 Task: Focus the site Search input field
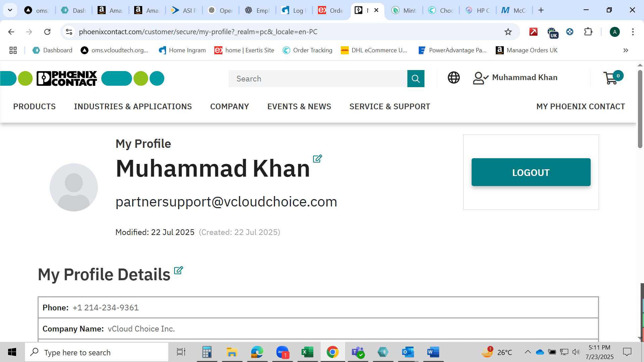pos(318,78)
